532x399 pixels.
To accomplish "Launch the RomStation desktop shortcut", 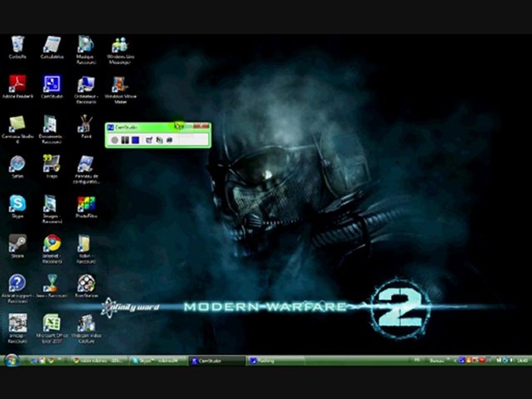I will pyautogui.click(x=86, y=286).
